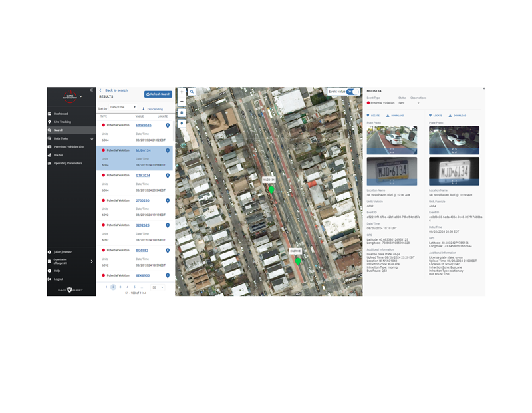Expand the color plate photo of MJD-6134 fullscreen

tap(392, 182)
